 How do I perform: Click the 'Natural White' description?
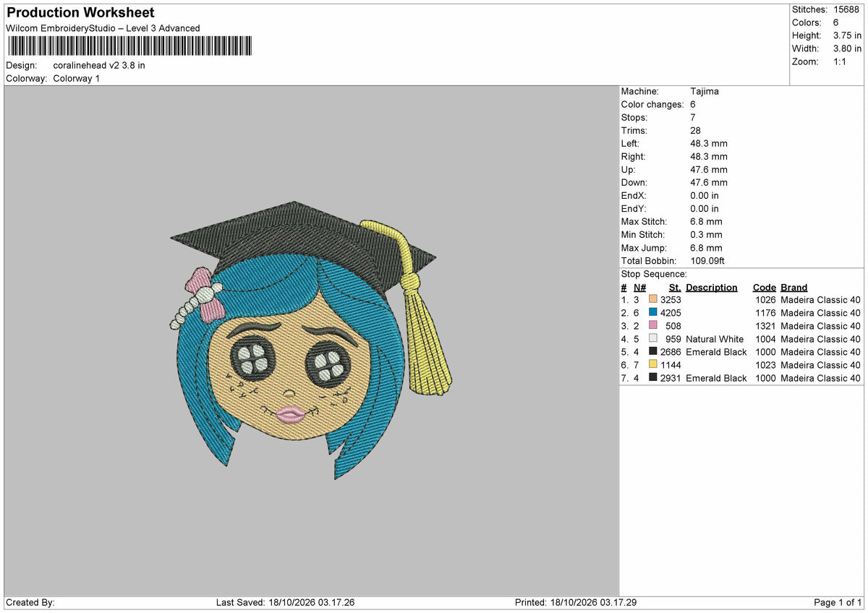(715, 339)
